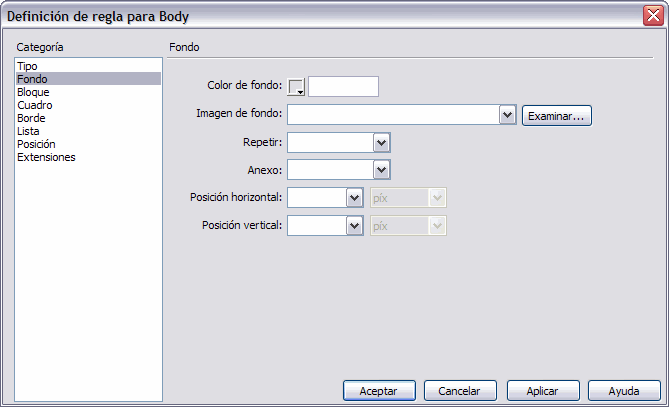Expand the Imagen de fondo dropdown
This screenshot has width=669, height=407.
coord(507,115)
